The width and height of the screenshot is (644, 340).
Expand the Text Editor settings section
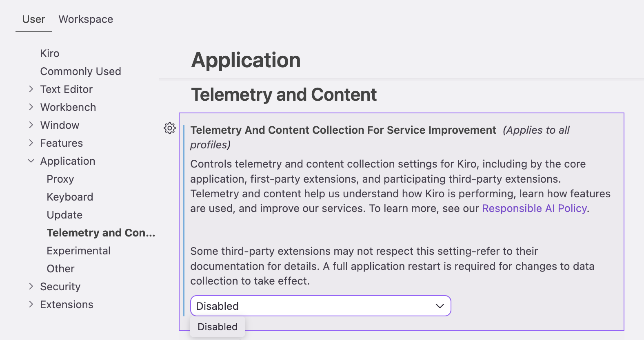click(x=31, y=89)
